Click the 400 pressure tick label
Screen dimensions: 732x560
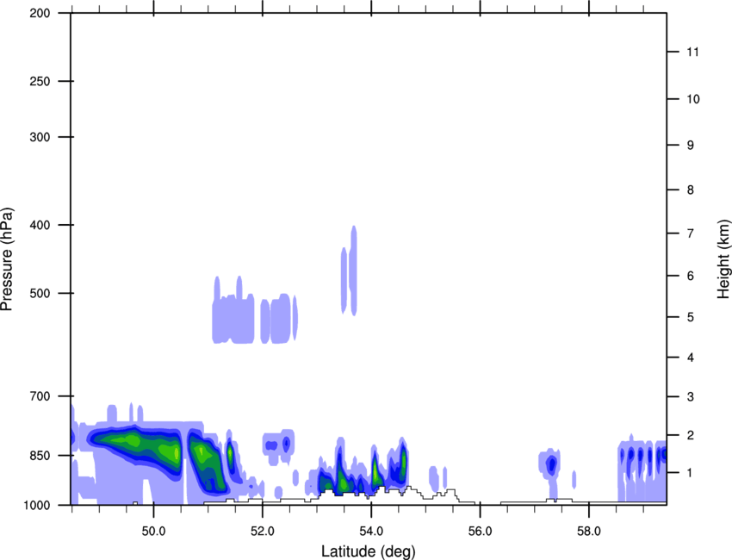40,225
